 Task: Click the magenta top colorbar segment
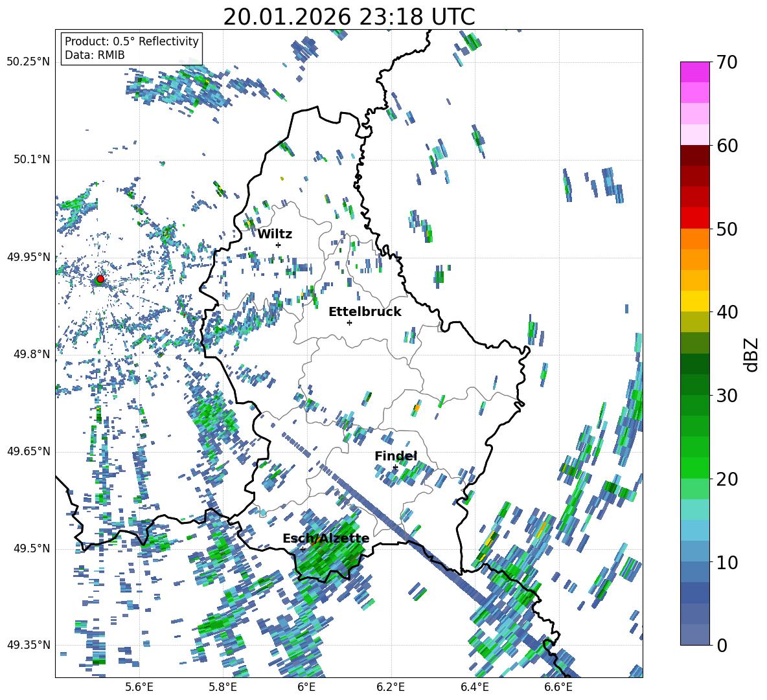tap(694, 73)
